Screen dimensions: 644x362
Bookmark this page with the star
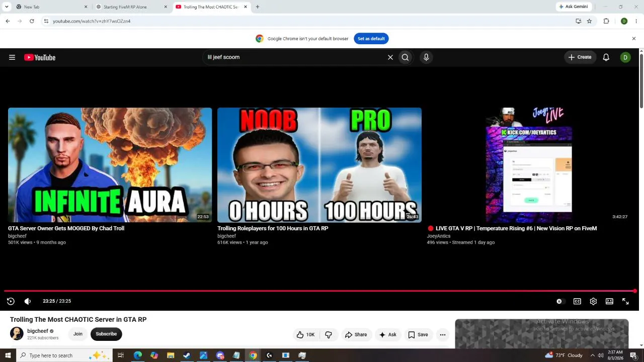[590, 21]
